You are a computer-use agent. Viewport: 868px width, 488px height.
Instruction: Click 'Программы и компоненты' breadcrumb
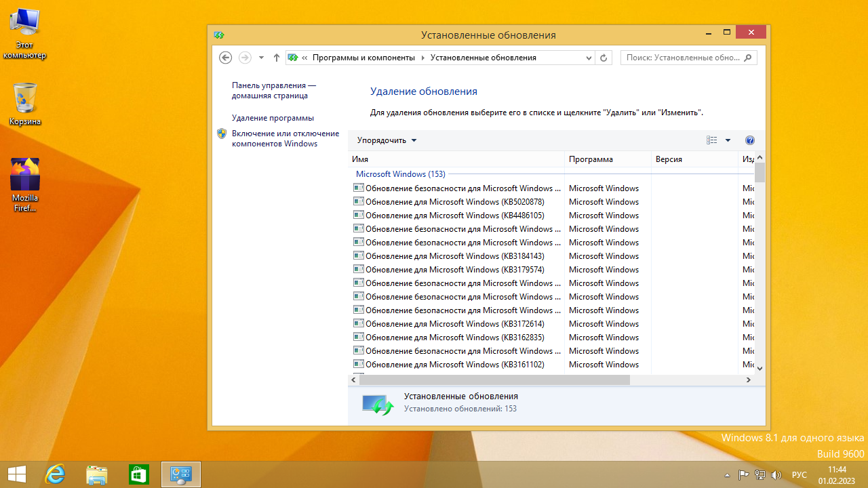pos(363,58)
